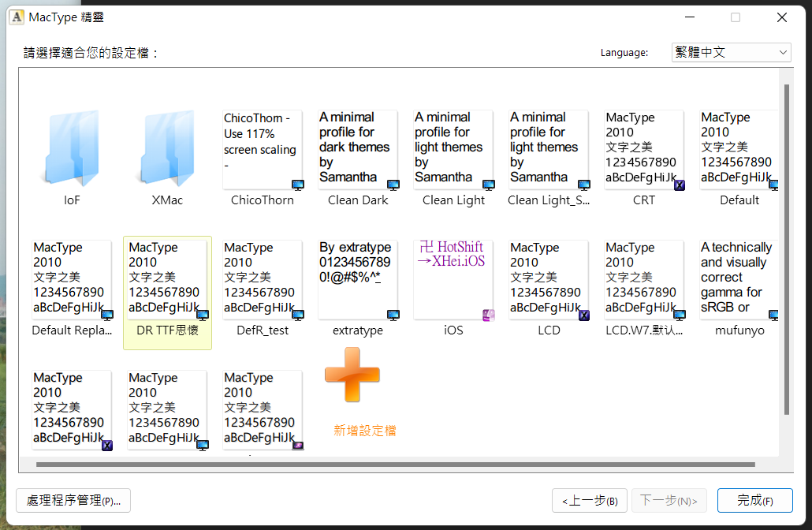Click the X badge on the Default profile
The height and width of the screenshot is (530, 812).
(x=774, y=183)
